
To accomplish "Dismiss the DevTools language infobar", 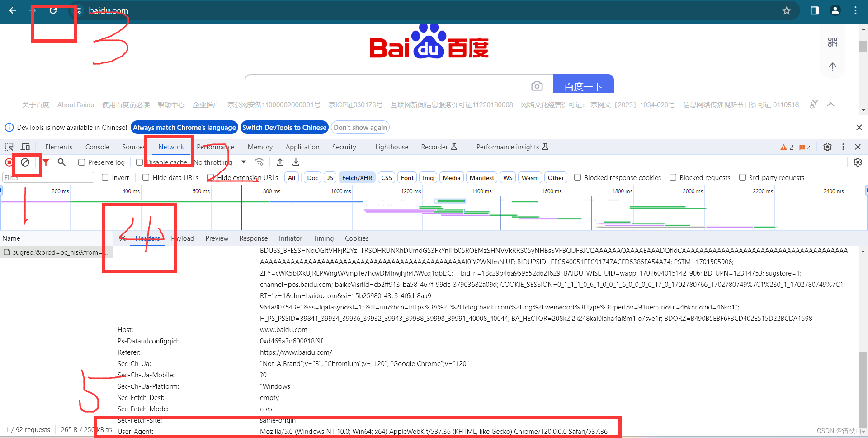I will (x=859, y=128).
